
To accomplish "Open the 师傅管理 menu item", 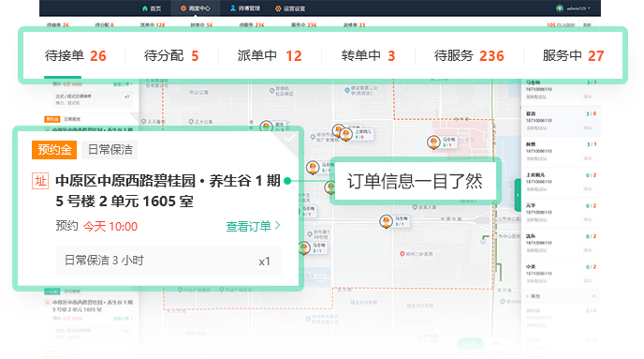I will coord(245,8).
